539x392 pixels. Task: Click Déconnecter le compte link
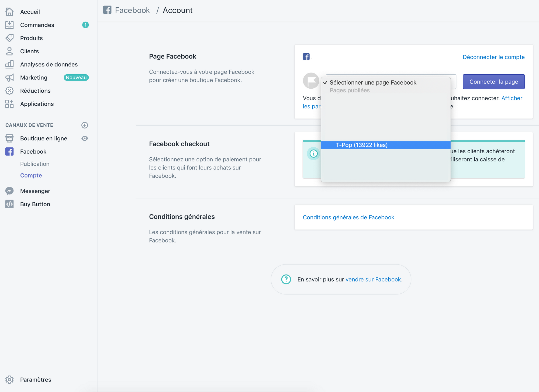click(493, 57)
